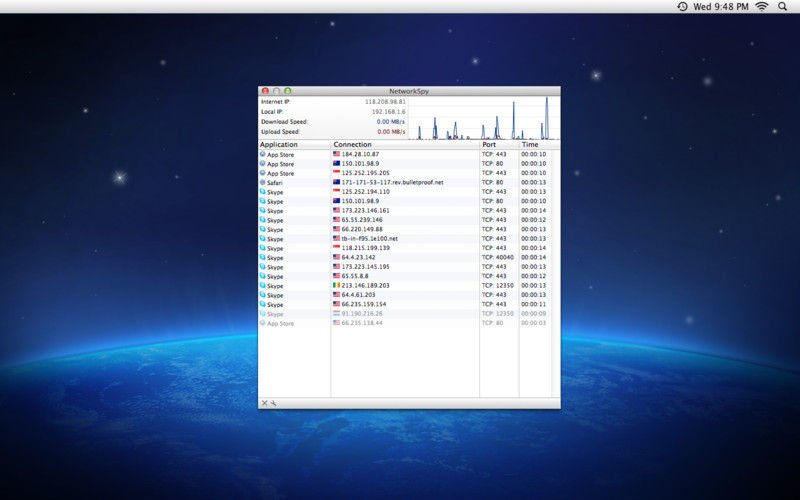Select the 118.215.199.139 connection
Screen dimensions: 800x500
365,247
